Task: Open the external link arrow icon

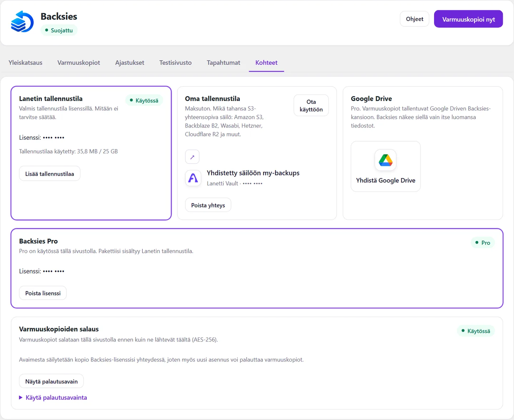Action: [x=192, y=157]
